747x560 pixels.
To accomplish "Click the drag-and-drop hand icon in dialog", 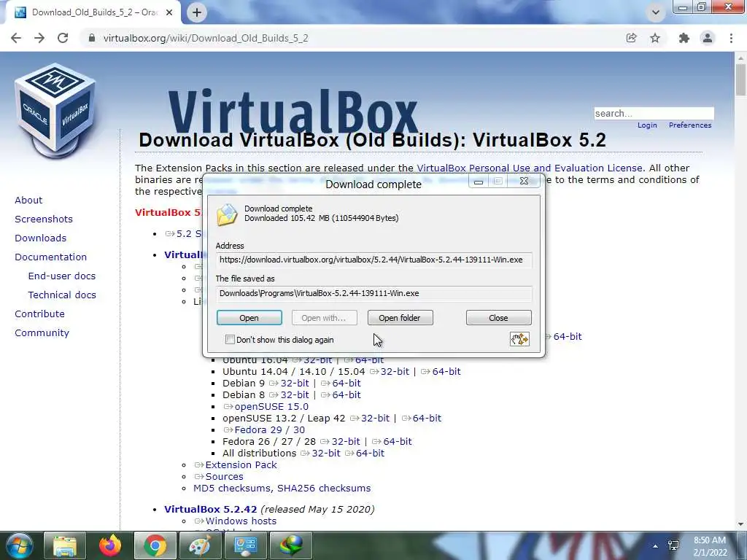I will pos(519,339).
